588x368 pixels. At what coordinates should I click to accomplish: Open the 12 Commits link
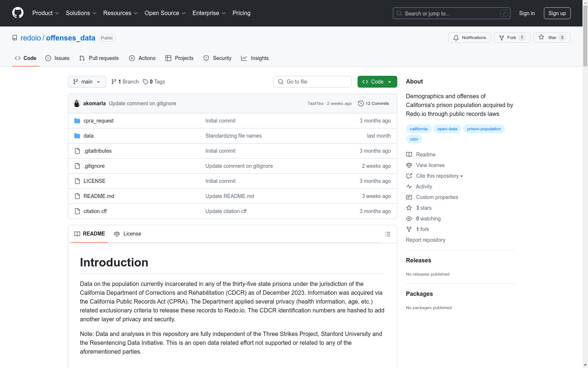coord(373,103)
